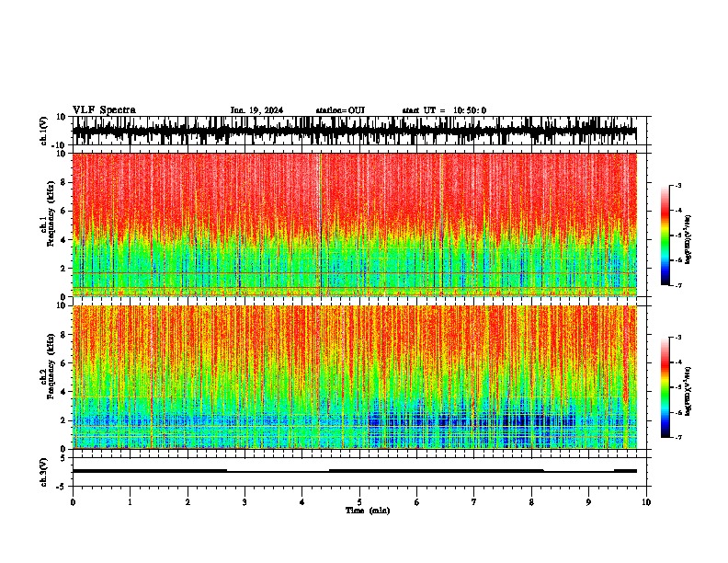Click the "5" tick on the time axis
The height and width of the screenshot is (563, 728).
[359, 502]
